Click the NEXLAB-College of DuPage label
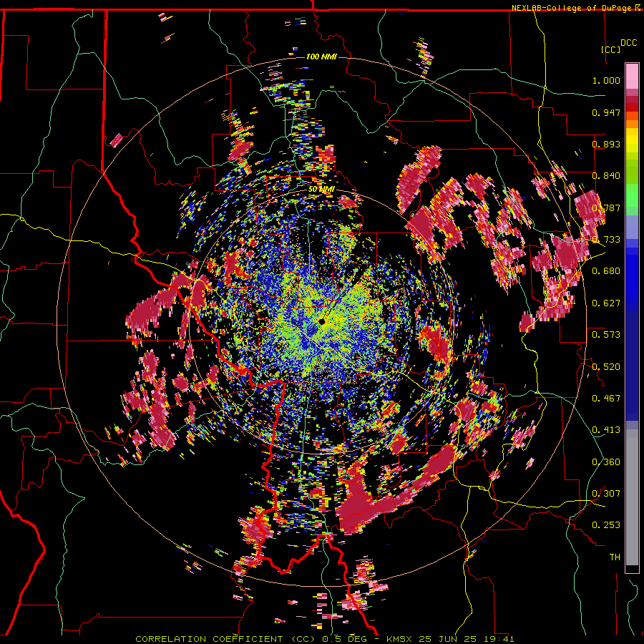Image resolution: width=644 pixels, height=644 pixels. (x=571, y=8)
